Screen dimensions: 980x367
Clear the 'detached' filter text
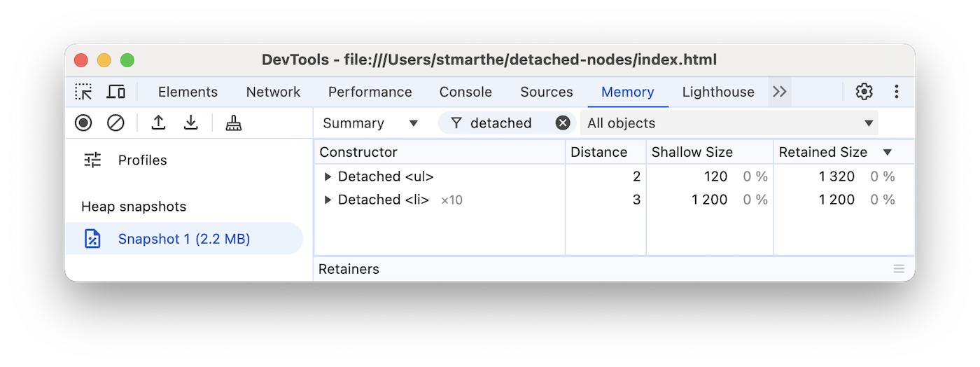point(563,123)
